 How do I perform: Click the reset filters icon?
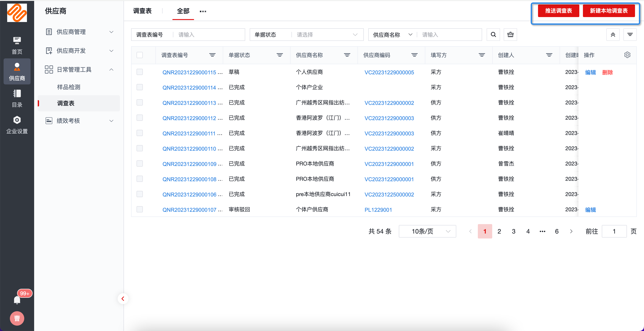[510, 35]
